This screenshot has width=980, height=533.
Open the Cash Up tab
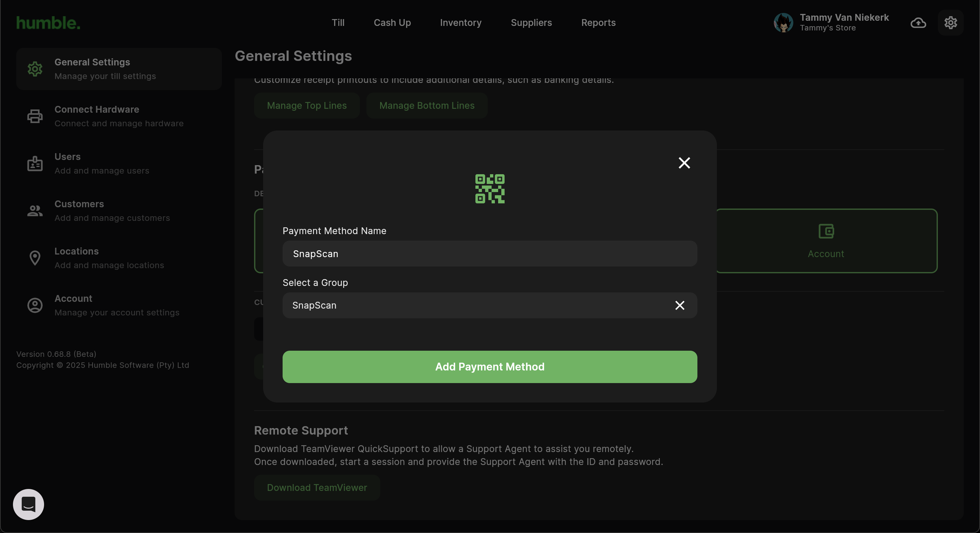(392, 22)
